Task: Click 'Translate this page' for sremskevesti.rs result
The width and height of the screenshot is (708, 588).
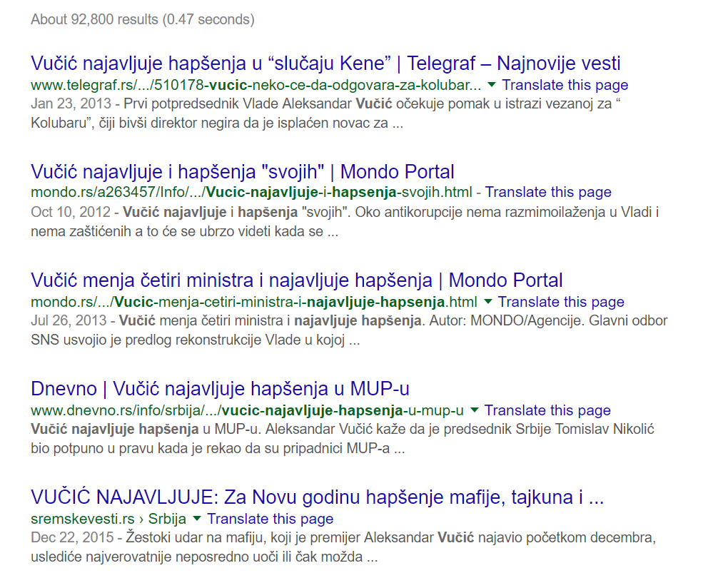Action: pyautogui.click(x=270, y=519)
